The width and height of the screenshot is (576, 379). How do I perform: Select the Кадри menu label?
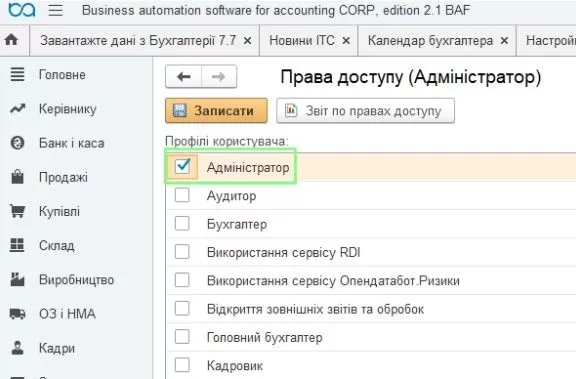point(57,348)
